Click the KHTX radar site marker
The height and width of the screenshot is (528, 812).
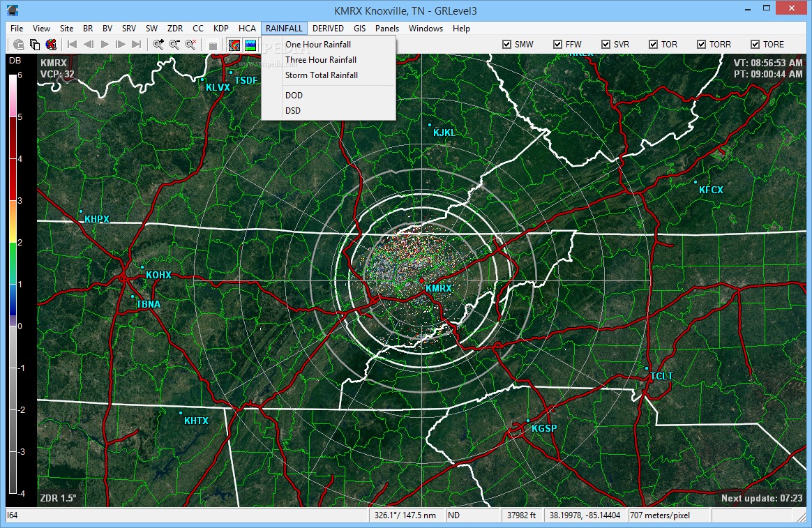(180, 412)
